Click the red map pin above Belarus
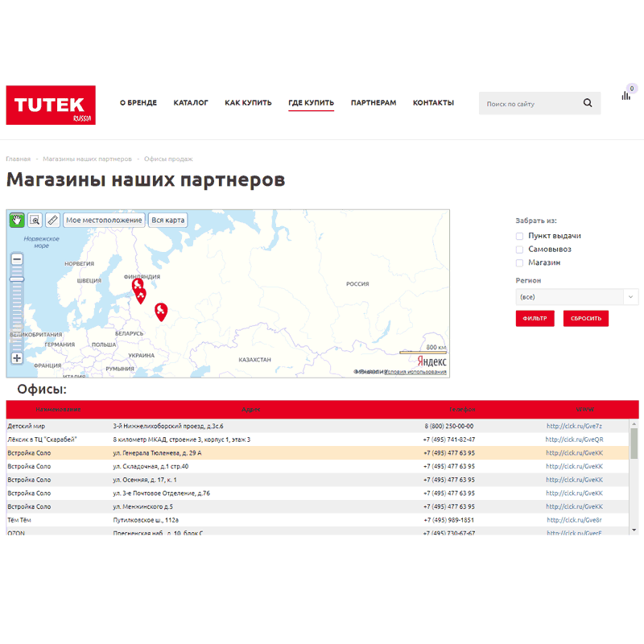 (x=161, y=312)
